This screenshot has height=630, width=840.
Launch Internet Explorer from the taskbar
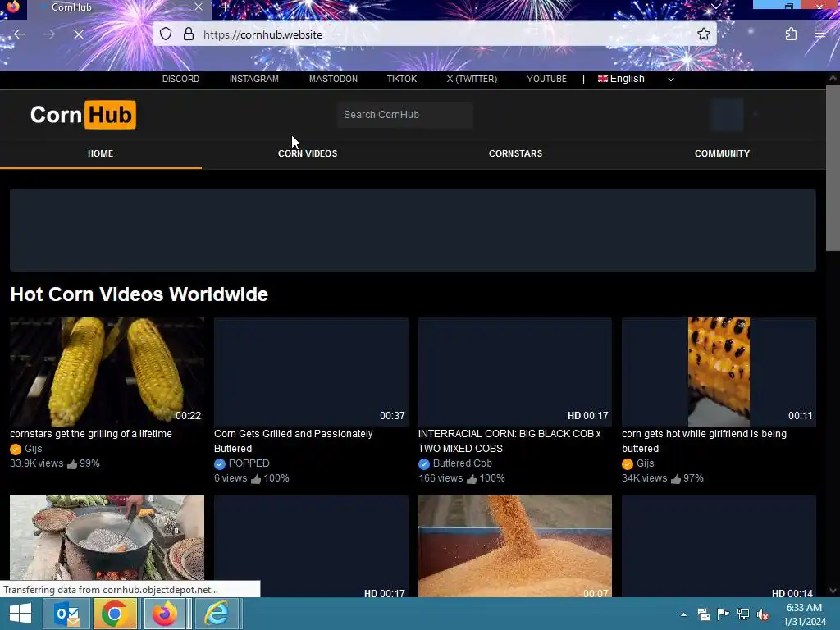217,614
